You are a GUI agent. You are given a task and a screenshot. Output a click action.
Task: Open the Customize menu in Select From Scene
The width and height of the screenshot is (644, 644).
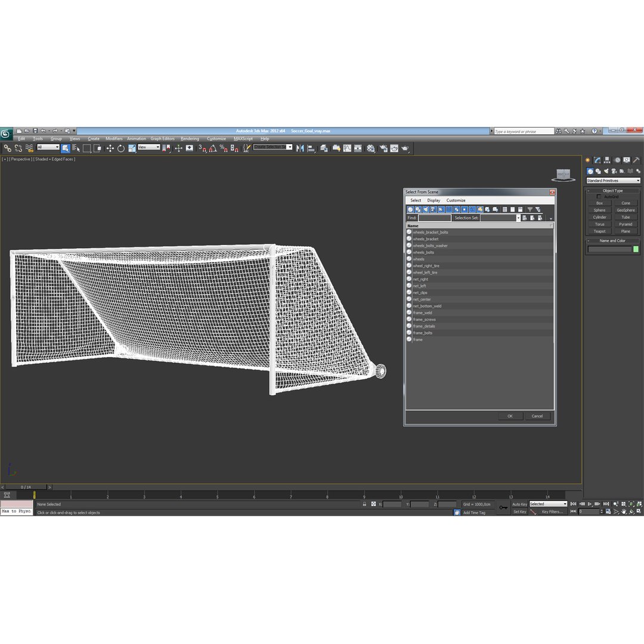[456, 200]
